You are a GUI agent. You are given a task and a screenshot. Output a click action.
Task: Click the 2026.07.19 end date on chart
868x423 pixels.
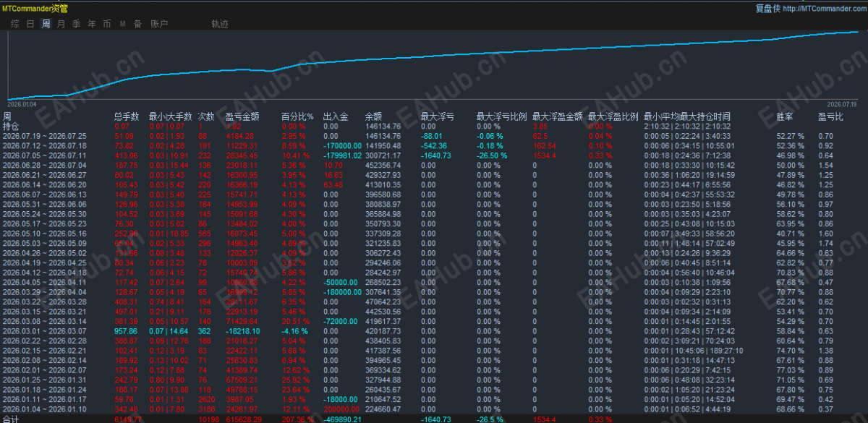point(842,104)
